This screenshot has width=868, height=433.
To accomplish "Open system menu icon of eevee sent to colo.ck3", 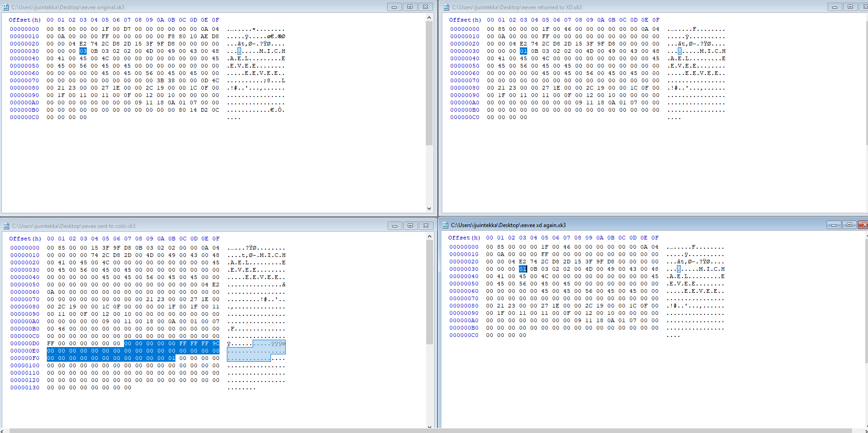I will (x=6, y=226).
